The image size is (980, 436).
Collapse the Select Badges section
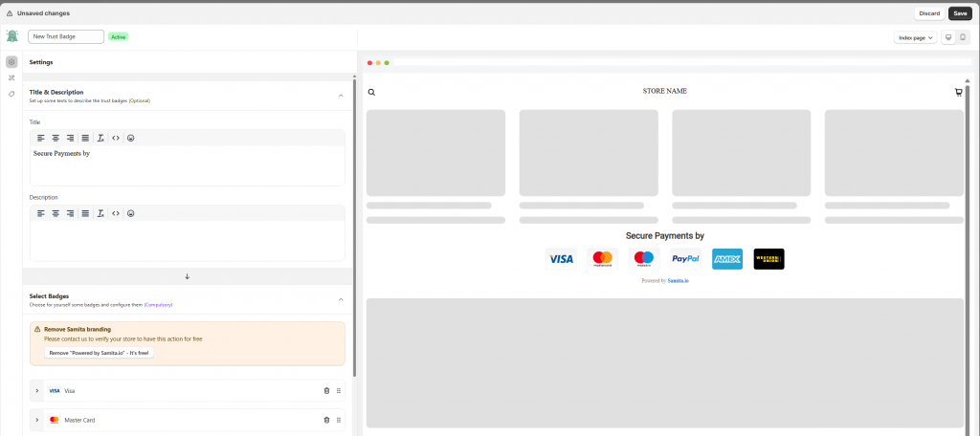pos(341,300)
